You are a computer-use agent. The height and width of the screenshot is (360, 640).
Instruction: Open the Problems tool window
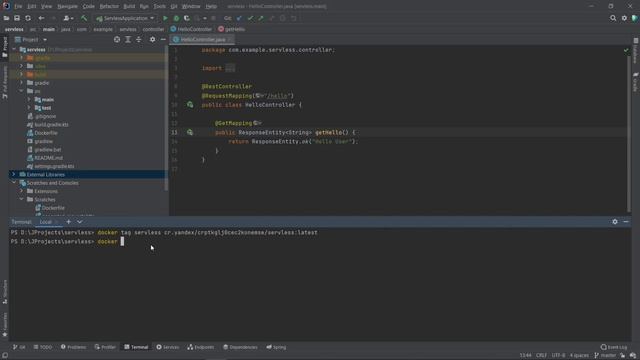coord(73,347)
